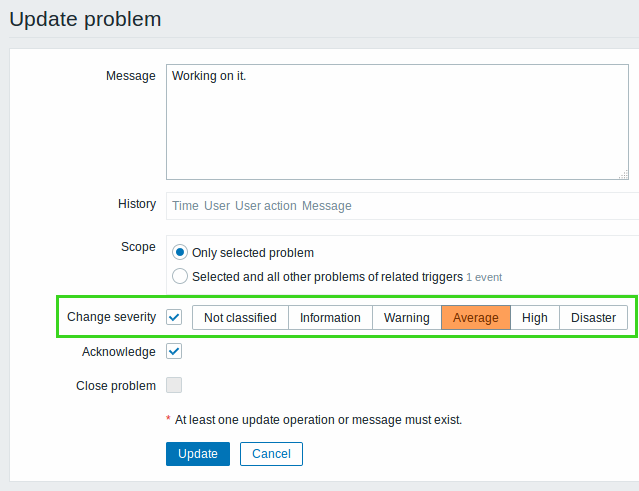Set severity to Not classified
The image size is (639, 491).
pos(240,318)
